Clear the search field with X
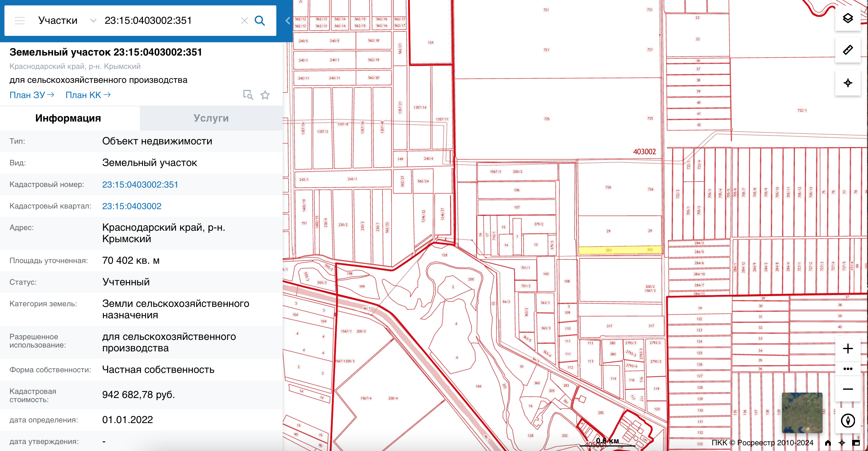 tap(244, 21)
